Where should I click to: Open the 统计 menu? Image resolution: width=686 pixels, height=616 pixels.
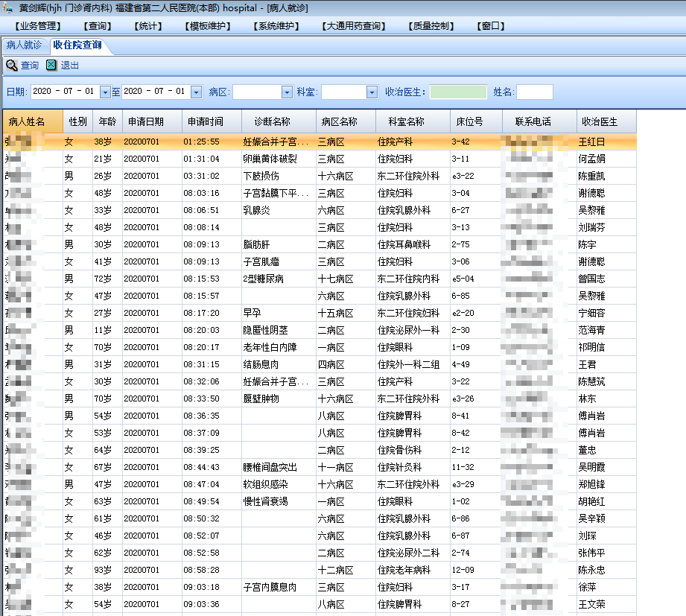point(148,26)
